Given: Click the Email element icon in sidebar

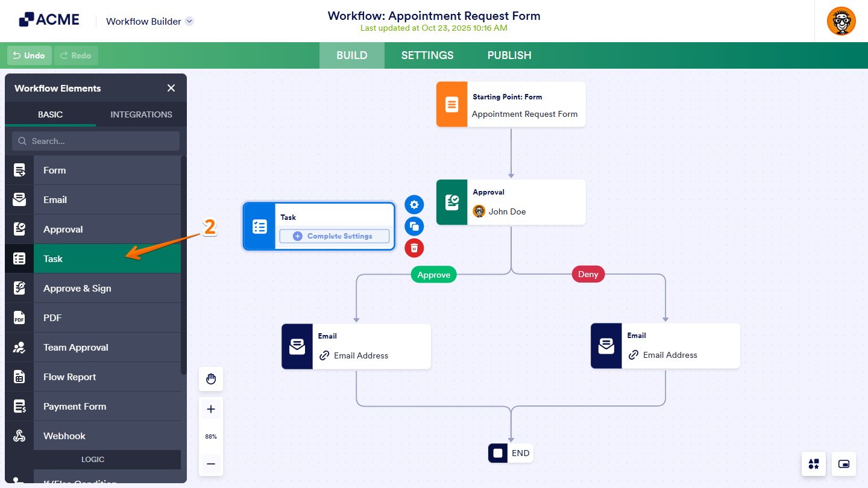Looking at the screenshot, I should point(19,200).
